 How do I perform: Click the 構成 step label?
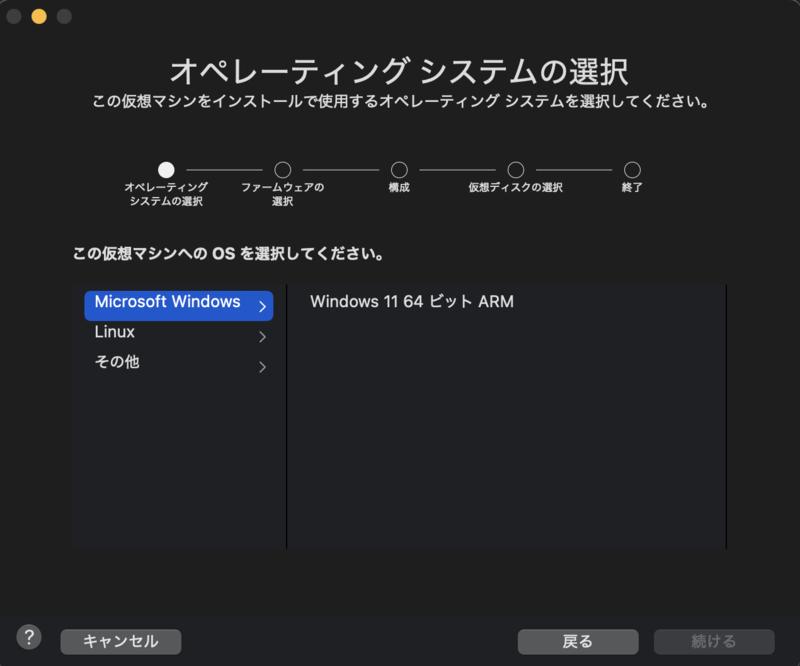coord(399,187)
